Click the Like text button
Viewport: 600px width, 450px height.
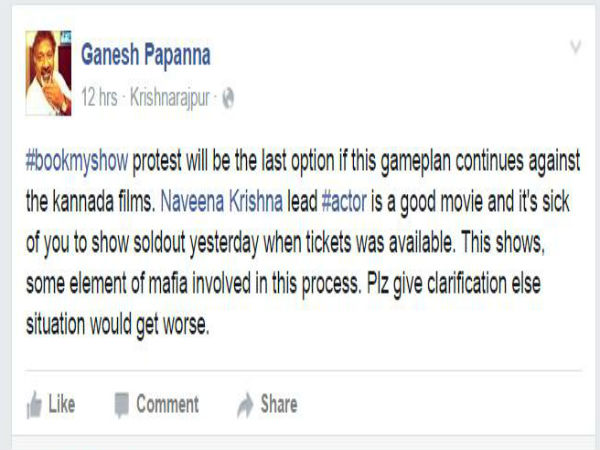pyautogui.click(x=62, y=404)
